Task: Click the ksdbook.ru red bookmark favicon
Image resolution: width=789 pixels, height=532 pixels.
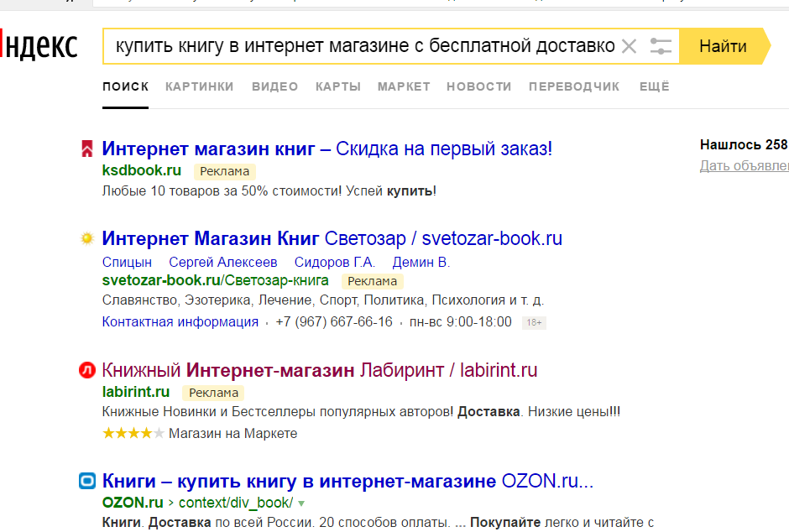Action: (x=87, y=149)
